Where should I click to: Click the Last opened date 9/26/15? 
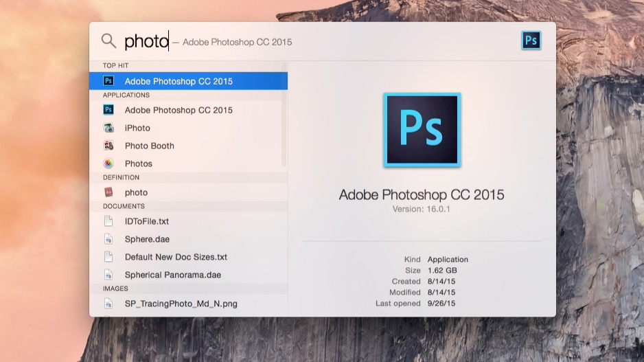point(441,303)
